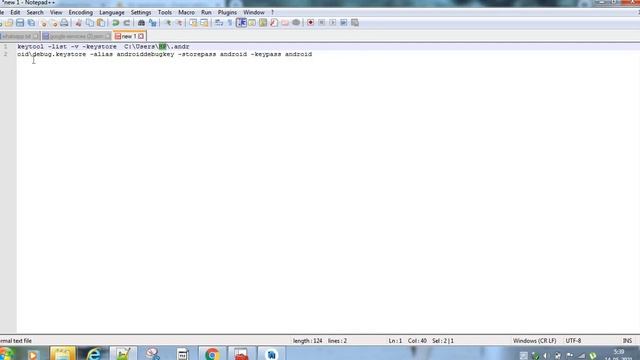Toggle synchronize horizontal scrolling icon
The height and width of the screenshot is (360, 640).
(x=204, y=23)
